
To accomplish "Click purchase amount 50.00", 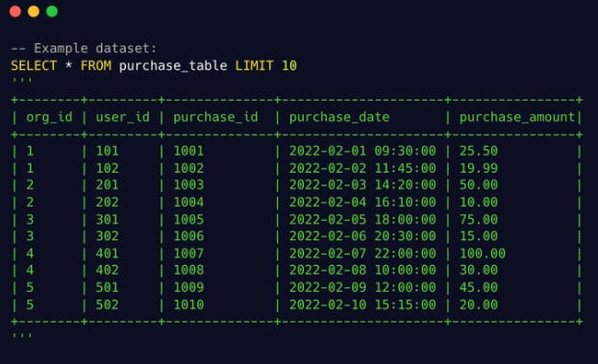I will point(478,184).
